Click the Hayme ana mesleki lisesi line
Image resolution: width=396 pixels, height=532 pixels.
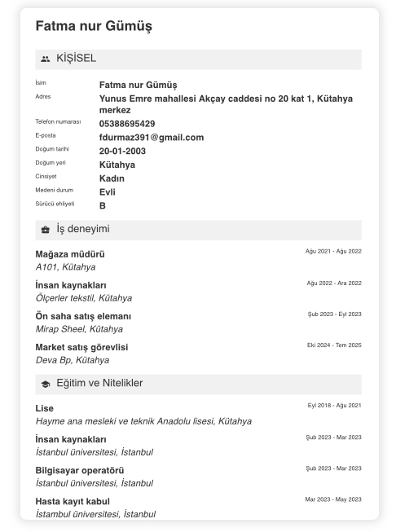[143, 421]
